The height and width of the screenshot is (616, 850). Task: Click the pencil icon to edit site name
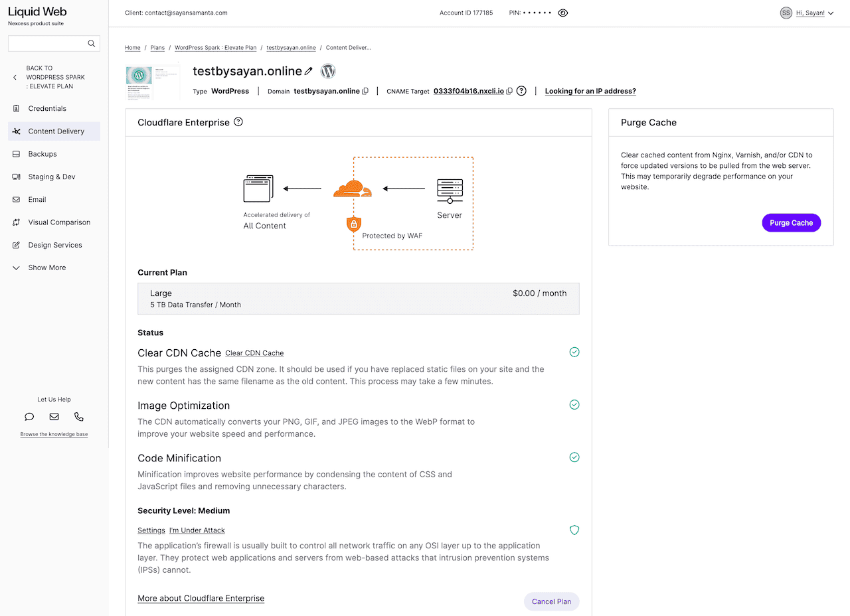308,71
